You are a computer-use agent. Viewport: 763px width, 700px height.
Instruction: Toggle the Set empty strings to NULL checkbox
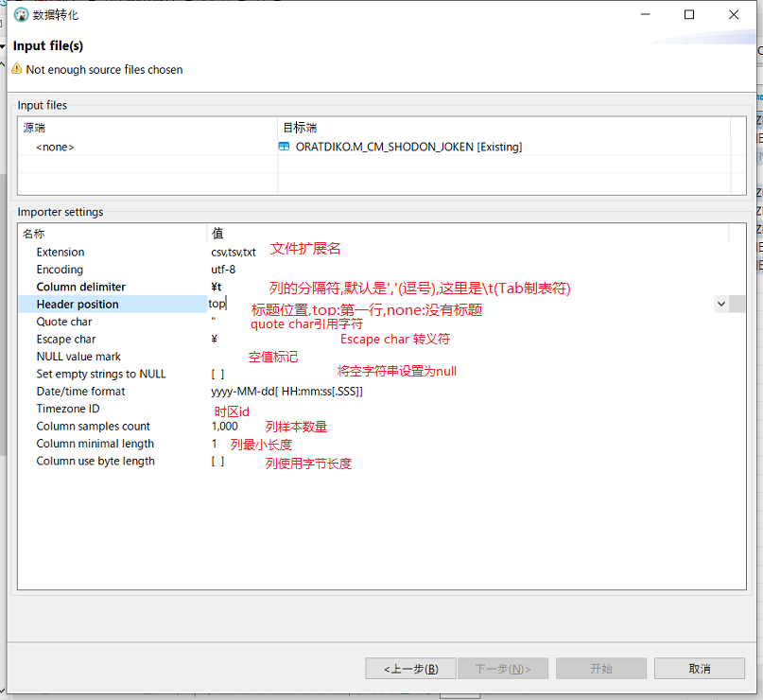(219, 373)
